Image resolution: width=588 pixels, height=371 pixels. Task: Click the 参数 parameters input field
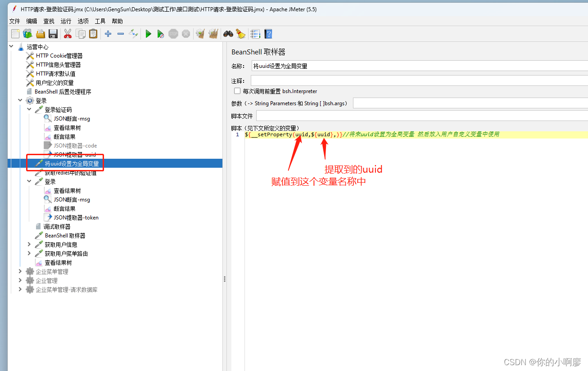(470, 103)
